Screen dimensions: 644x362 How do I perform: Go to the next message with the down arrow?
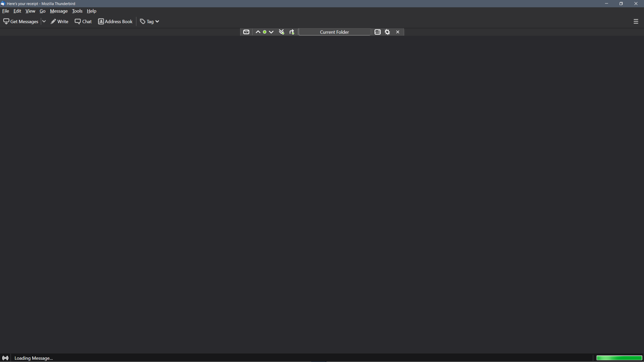271,32
